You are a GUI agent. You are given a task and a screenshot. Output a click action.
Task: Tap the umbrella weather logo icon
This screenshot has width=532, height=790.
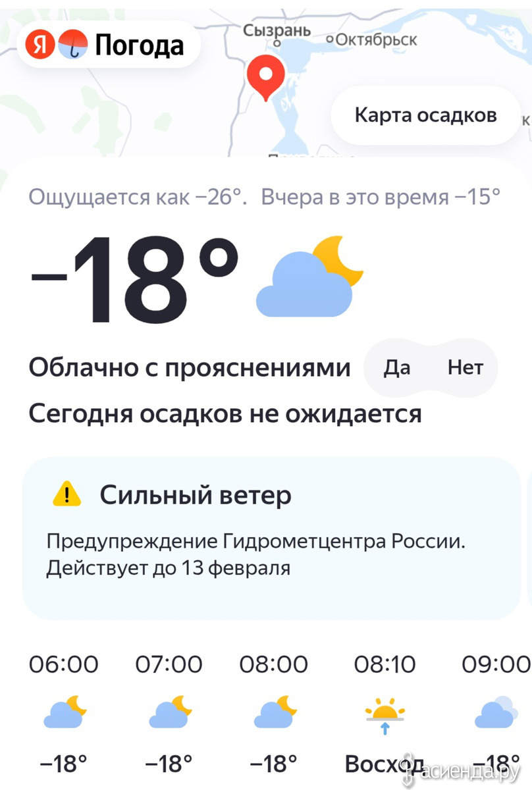point(71,45)
